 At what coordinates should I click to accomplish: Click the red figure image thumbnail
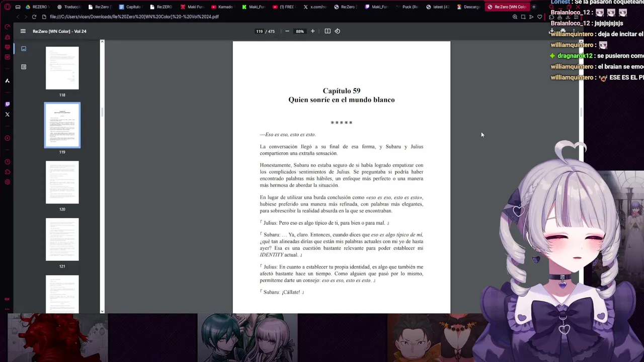click(58, 338)
